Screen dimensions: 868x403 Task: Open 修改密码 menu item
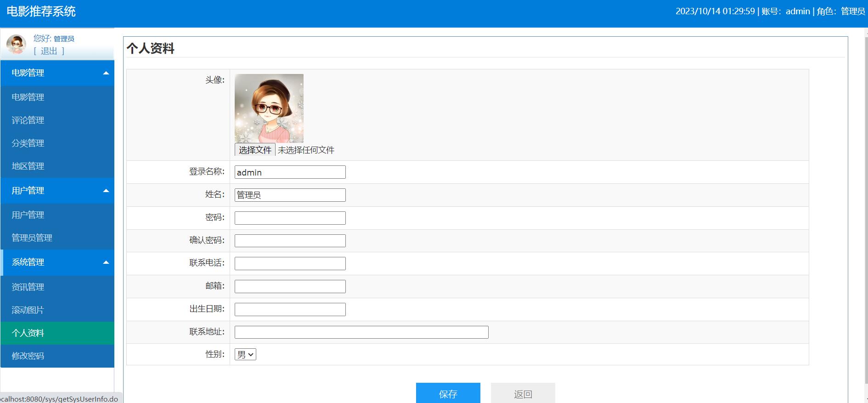coord(57,356)
